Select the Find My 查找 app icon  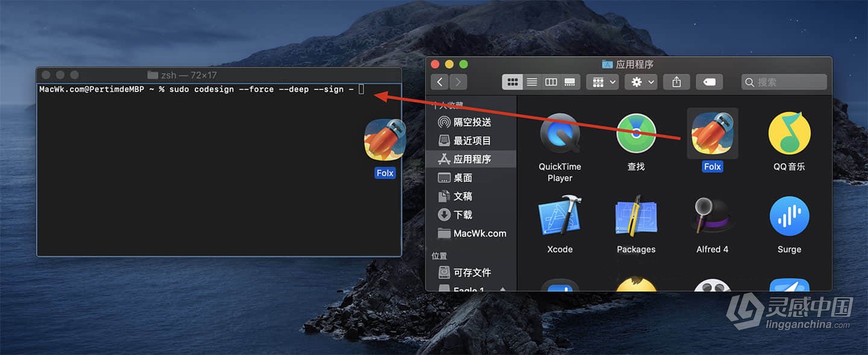(x=636, y=134)
